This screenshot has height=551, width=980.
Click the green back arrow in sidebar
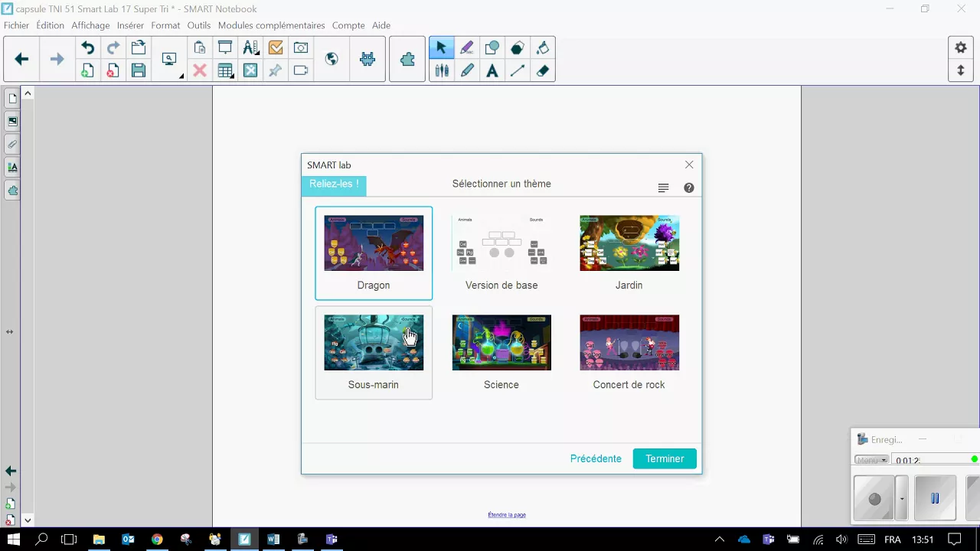[11, 471]
